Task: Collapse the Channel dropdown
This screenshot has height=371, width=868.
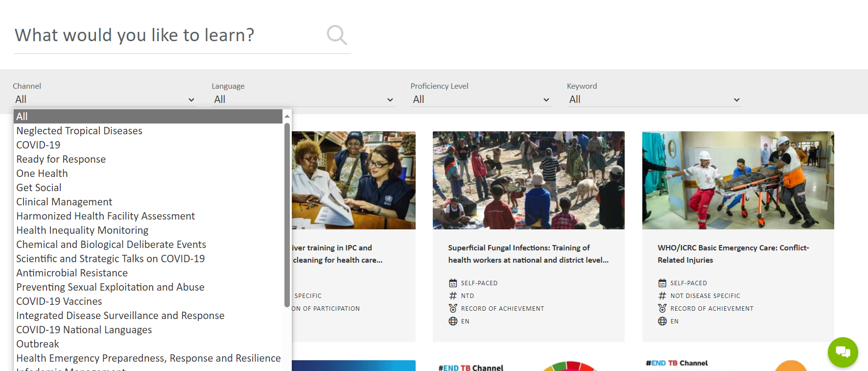Action: [x=104, y=99]
